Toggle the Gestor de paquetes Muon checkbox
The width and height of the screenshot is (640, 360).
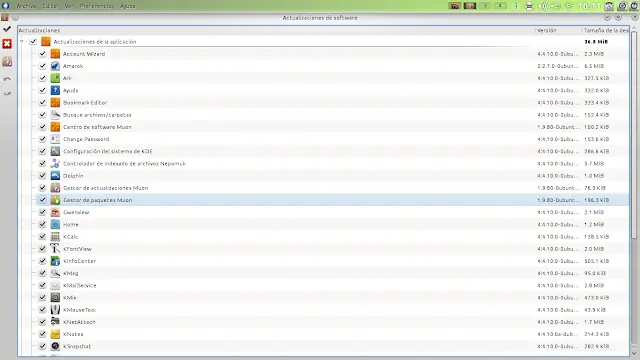coord(42,200)
